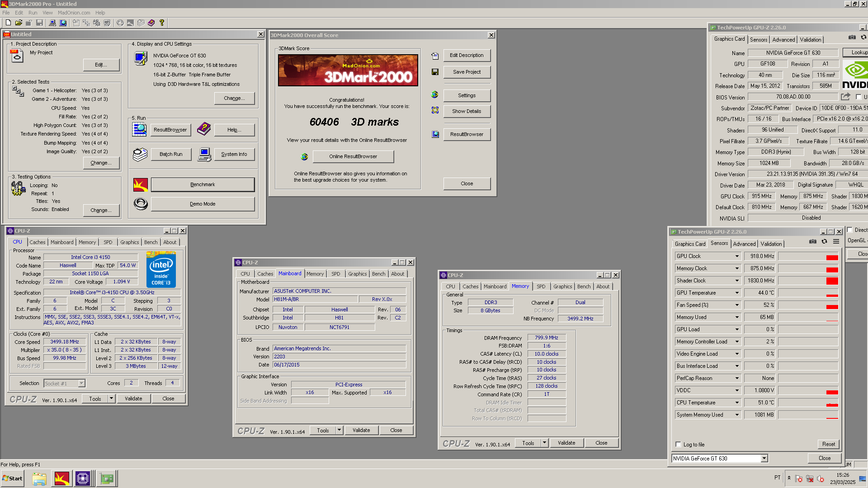Screen dimensions: 868x488
Task: Click the GPU-Z taskbar icon
Action: pos(107,478)
